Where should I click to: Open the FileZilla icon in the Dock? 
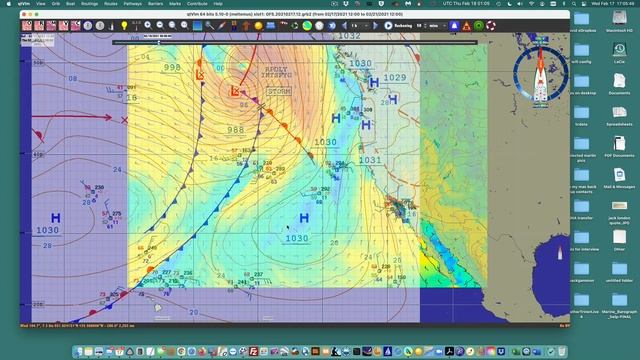click(253, 351)
